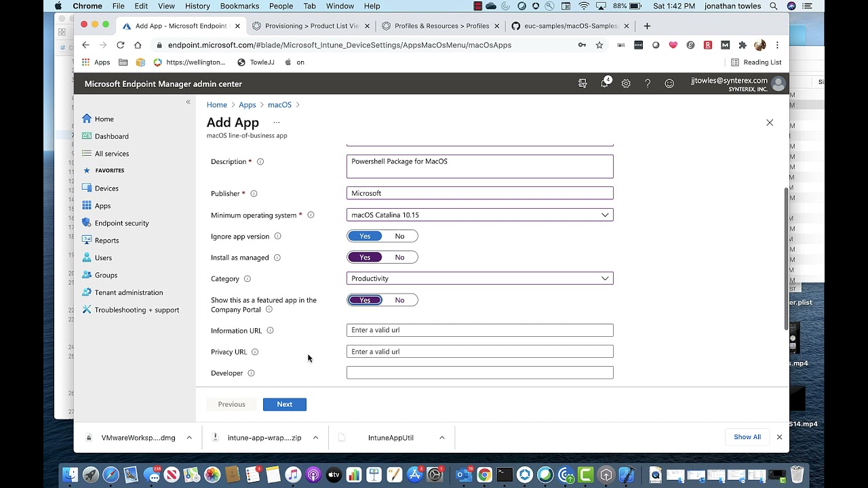Set featured app in Company Portal to Yes
The height and width of the screenshot is (488, 868).
coord(365,300)
